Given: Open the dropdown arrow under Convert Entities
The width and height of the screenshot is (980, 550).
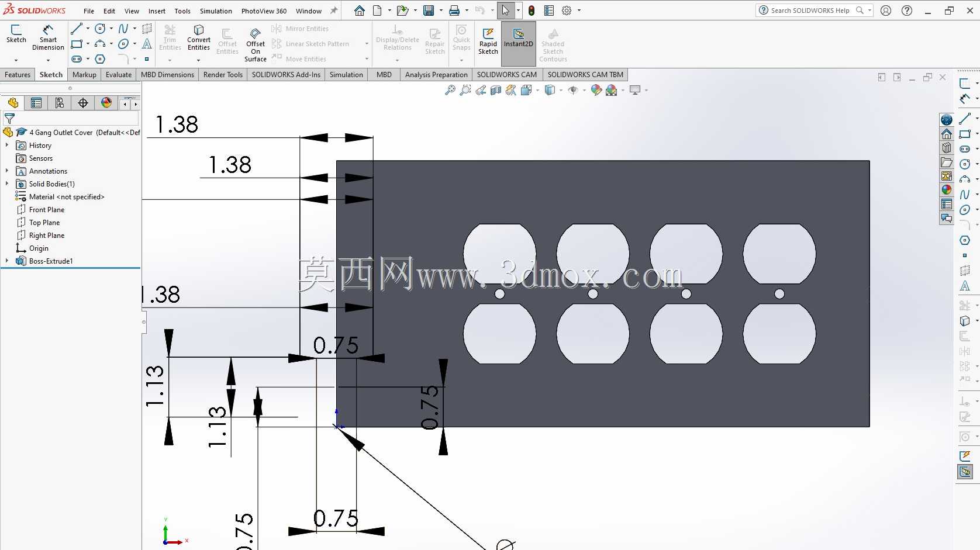Looking at the screenshot, I should coord(199,60).
